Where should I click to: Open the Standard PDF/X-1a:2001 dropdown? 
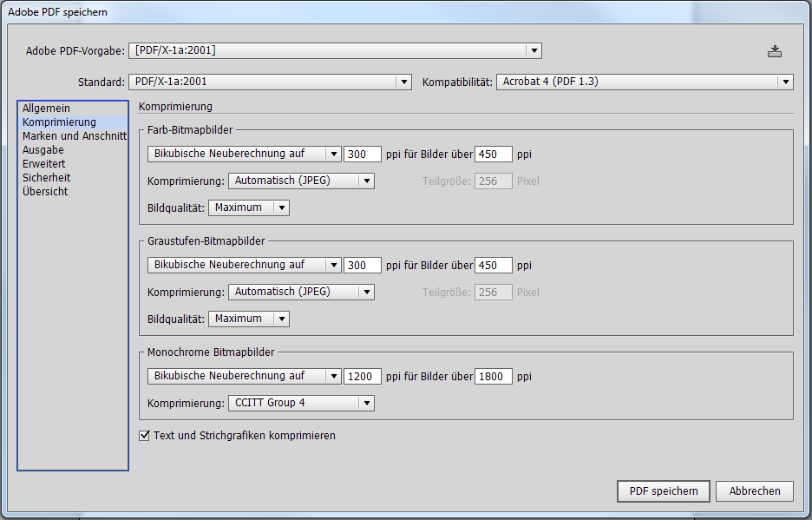(x=270, y=82)
